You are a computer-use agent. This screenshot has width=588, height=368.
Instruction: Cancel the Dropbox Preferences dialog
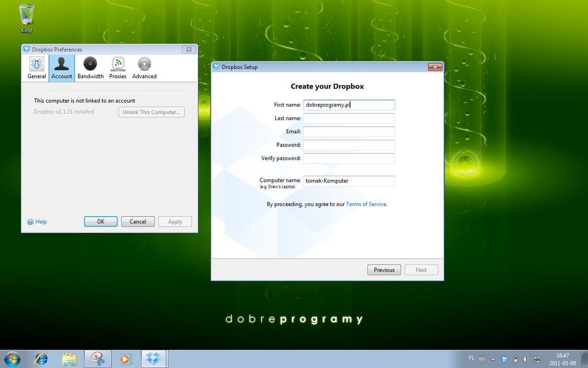138,222
